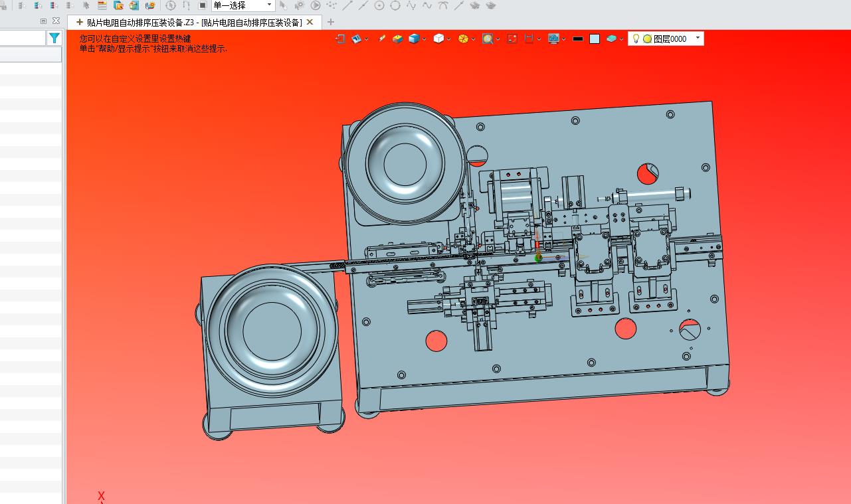The image size is (851, 504).
Task: Click the yellow circle layer status icon
Action: click(x=647, y=39)
